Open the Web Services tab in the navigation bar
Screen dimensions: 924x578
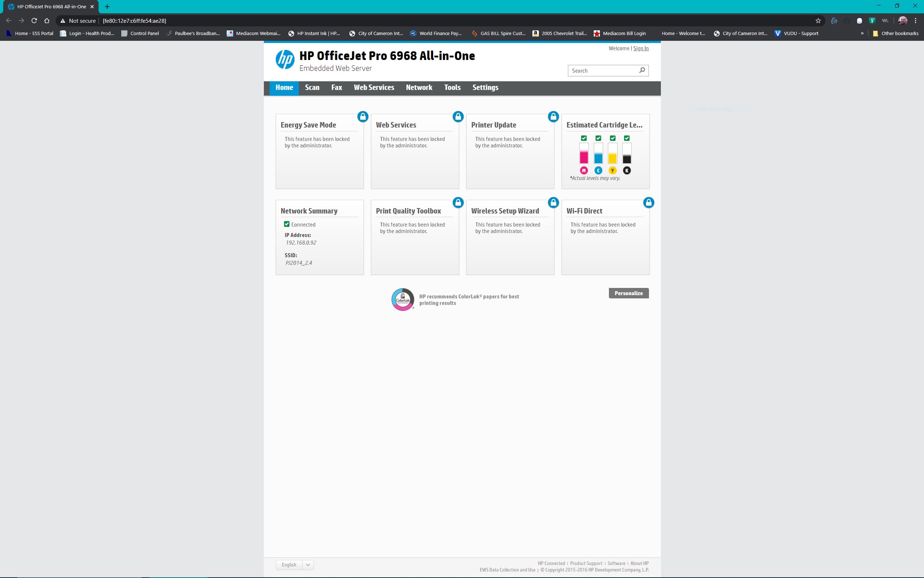coord(374,87)
